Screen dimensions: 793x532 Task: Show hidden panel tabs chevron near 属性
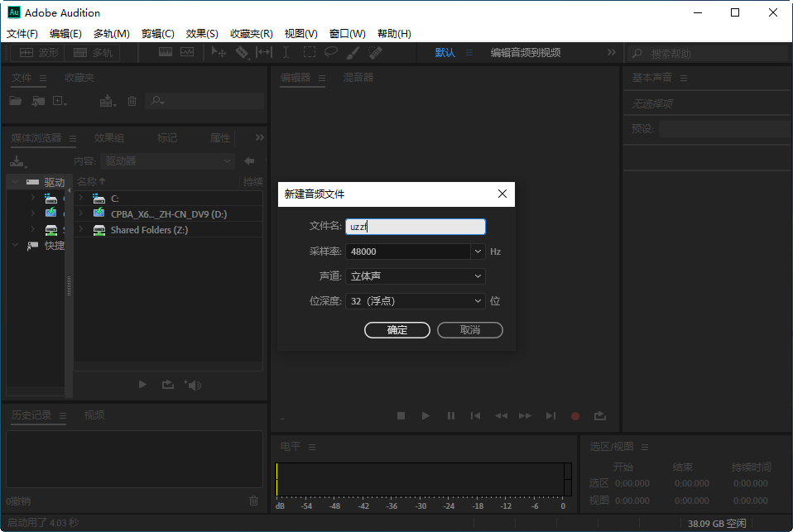259,137
